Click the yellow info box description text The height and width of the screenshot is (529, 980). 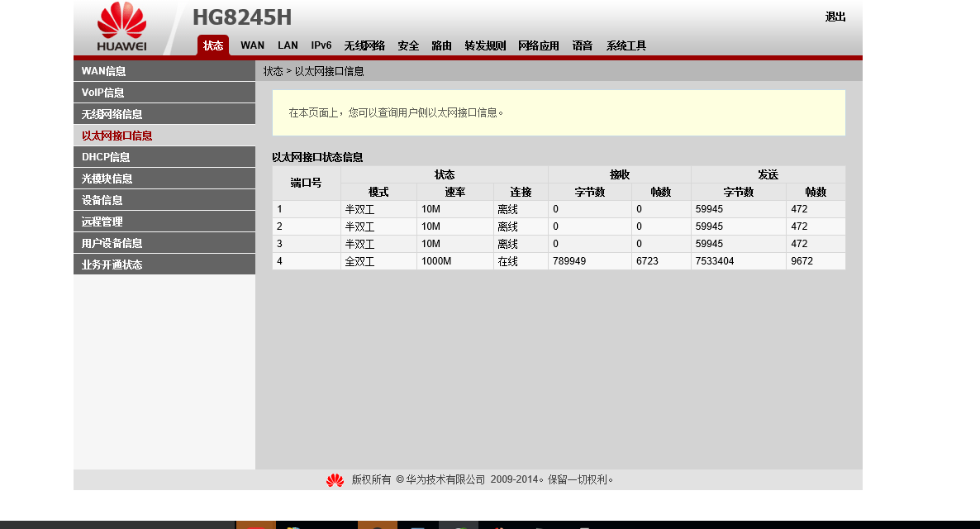point(396,112)
